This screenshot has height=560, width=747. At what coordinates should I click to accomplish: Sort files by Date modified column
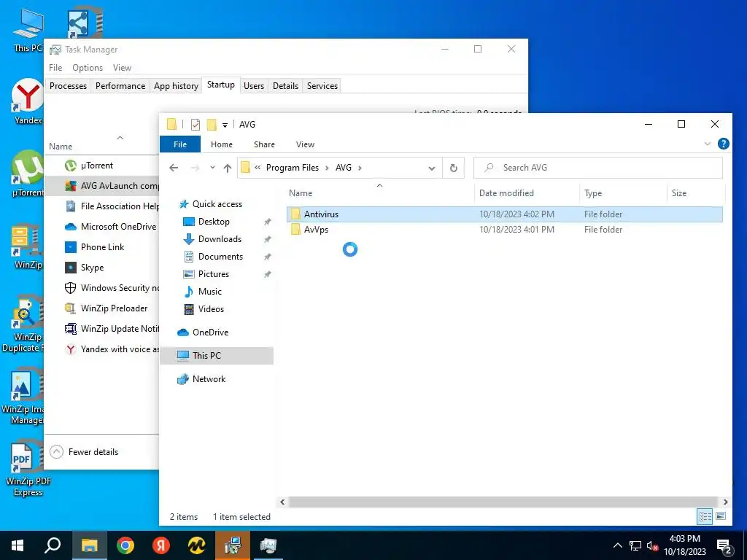[x=527, y=192]
